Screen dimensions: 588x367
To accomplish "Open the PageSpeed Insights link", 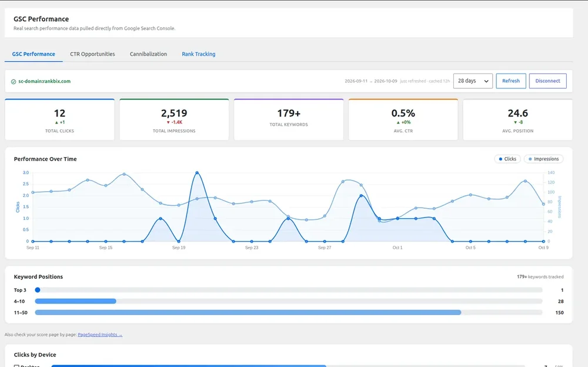I will pos(100,335).
